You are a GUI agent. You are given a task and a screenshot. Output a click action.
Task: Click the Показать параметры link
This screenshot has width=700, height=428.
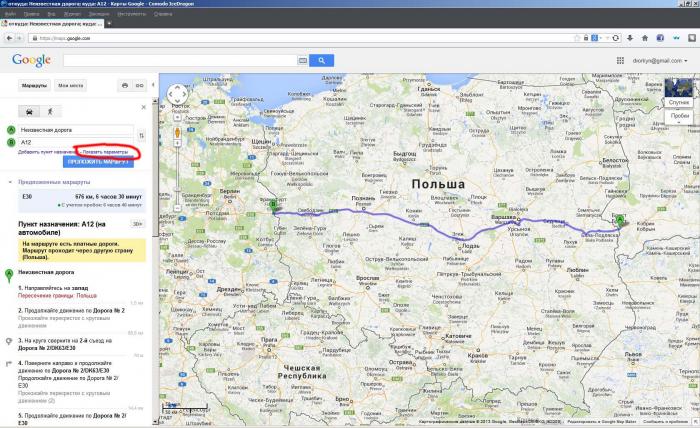point(105,151)
